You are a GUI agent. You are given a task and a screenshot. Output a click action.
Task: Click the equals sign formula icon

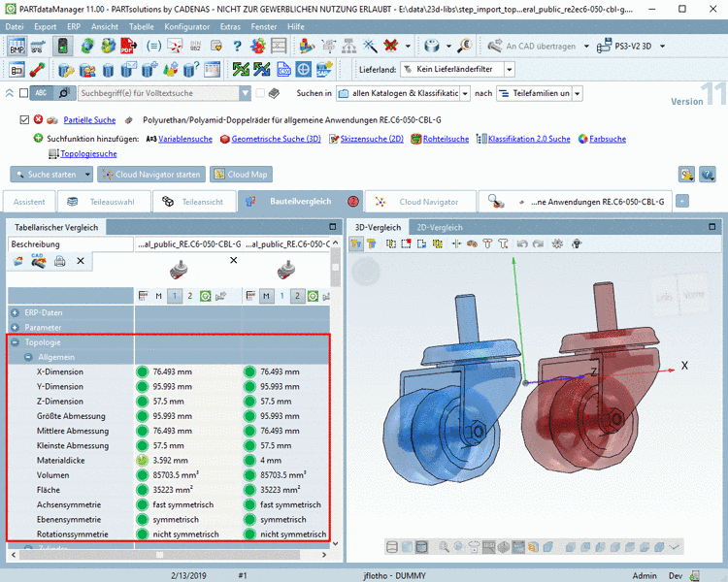pos(153,46)
